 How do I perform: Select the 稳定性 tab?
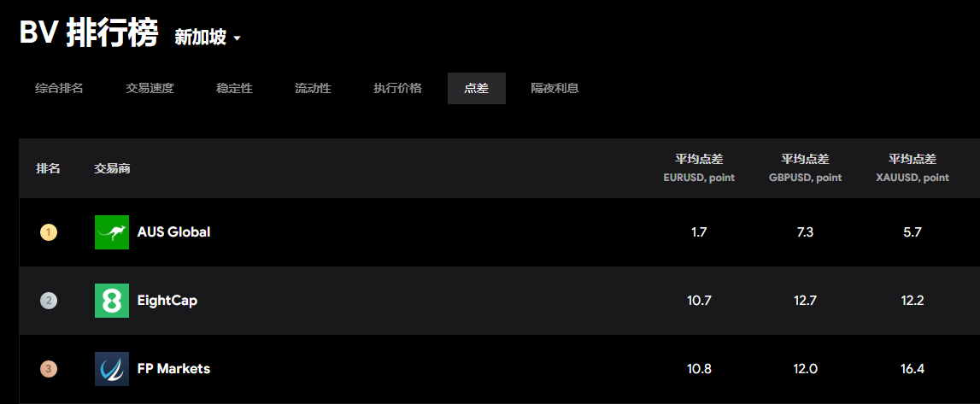[234, 88]
